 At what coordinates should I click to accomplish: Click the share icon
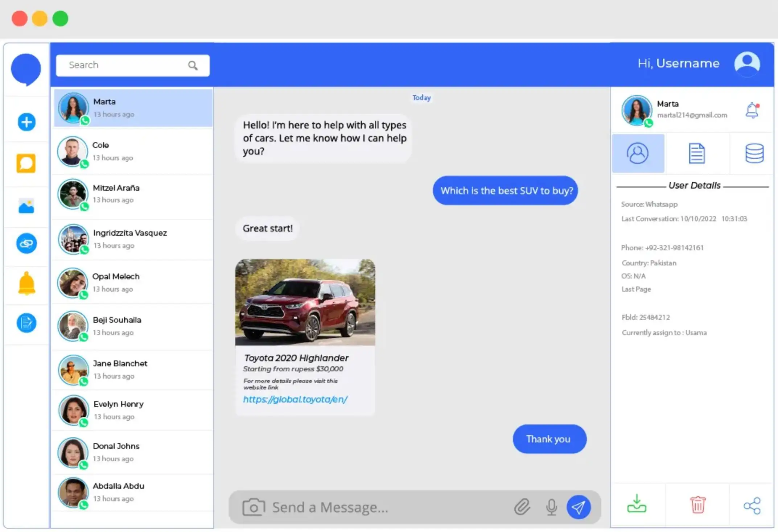(x=752, y=506)
